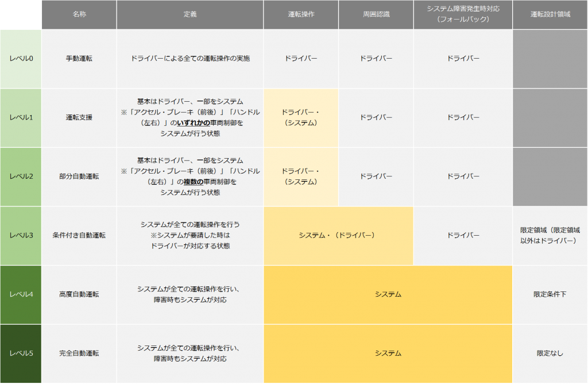This screenshot has height=384, width=588.
Task: Click the システム・（ドライバー） merged cell
Action: coord(338,235)
